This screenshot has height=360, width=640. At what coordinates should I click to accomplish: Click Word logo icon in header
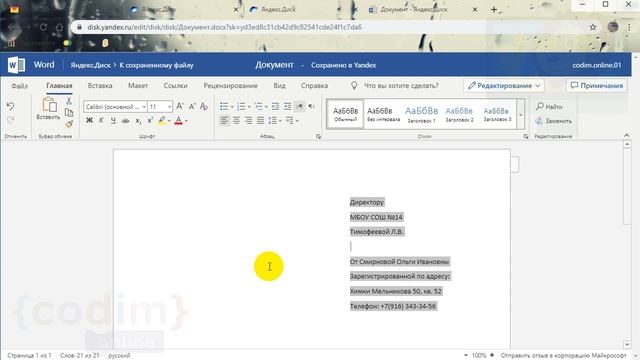coord(16,65)
